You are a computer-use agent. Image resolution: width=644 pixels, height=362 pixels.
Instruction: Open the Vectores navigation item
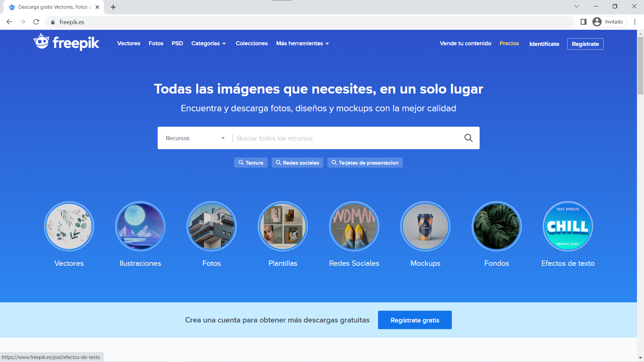pyautogui.click(x=129, y=44)
